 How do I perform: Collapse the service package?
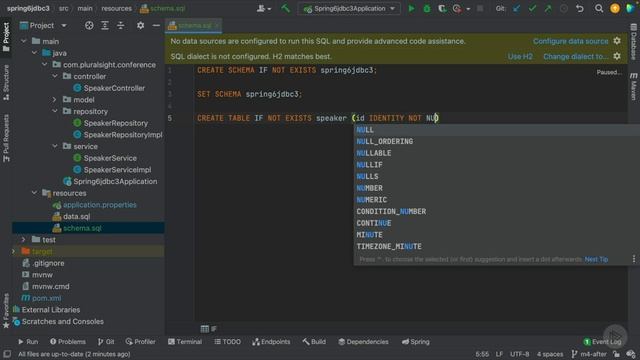[55, 146]
